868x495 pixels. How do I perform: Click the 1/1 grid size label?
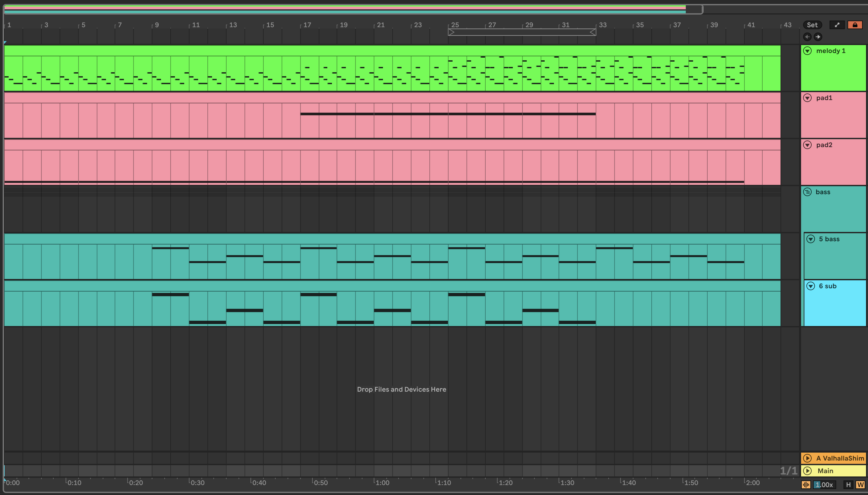tap(788, 471)
